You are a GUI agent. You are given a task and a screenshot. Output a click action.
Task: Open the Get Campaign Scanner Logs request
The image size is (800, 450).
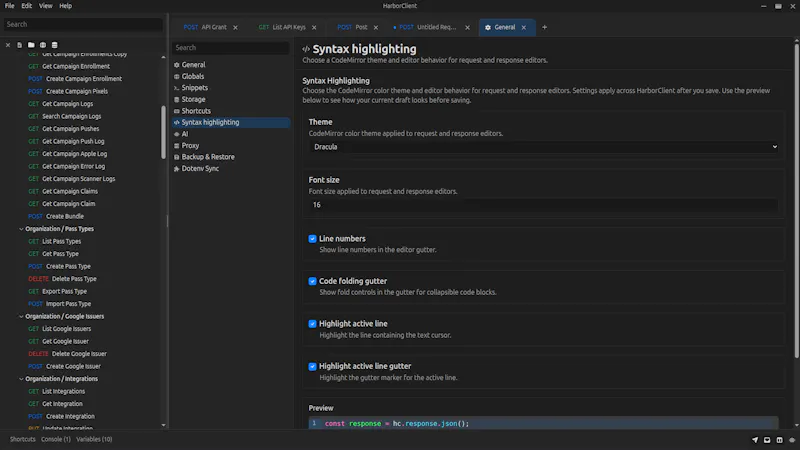(x=79, y=179)
